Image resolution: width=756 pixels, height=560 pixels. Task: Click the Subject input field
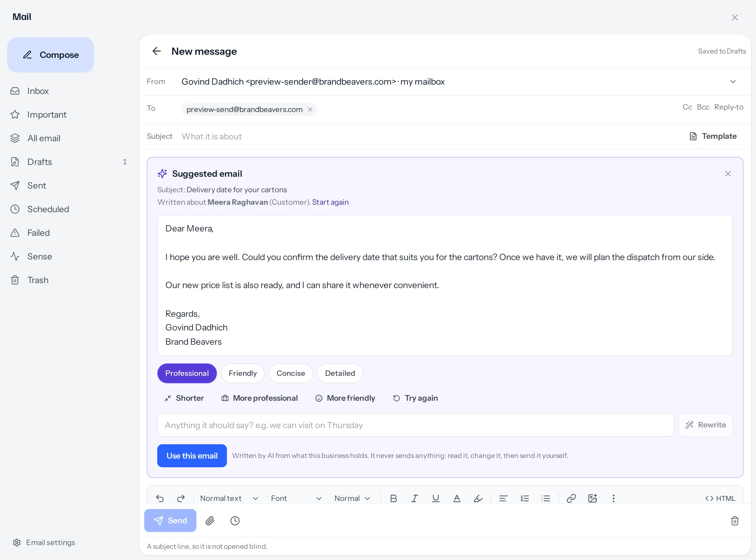(430, 136)
